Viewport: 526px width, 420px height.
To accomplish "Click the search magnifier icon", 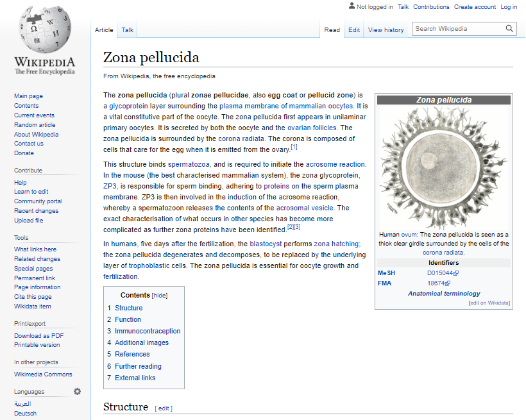I will 509,28.
